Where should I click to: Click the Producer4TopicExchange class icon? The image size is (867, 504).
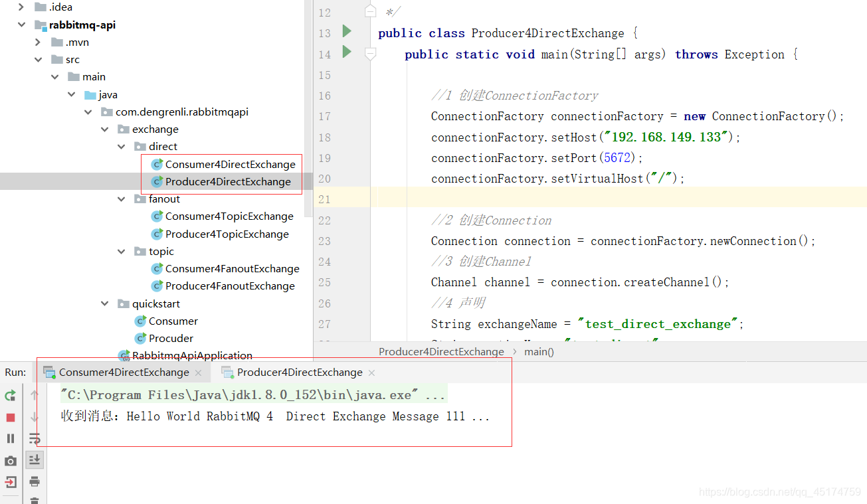[157, 234]
